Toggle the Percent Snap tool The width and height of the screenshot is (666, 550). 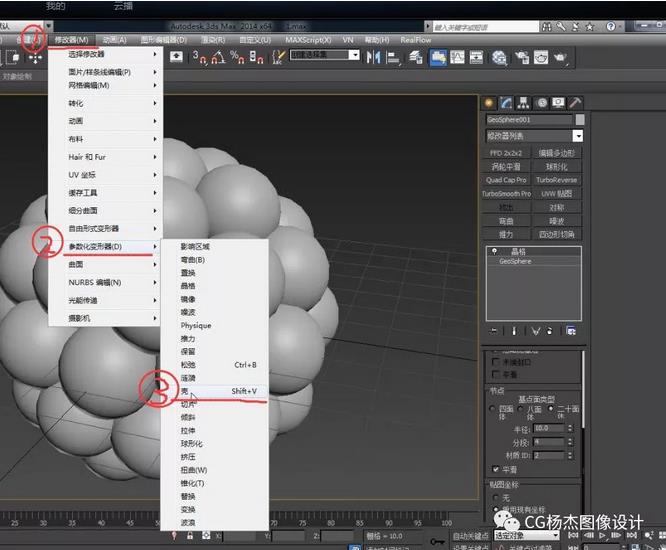pos(237,57)
